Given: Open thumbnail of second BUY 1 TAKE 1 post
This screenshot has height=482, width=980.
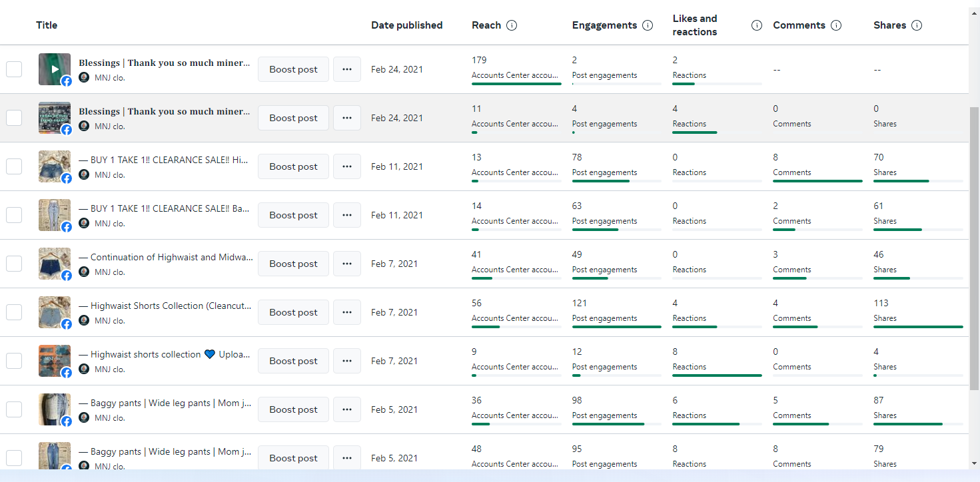Looking at the screenshot, I should point(55,215).
